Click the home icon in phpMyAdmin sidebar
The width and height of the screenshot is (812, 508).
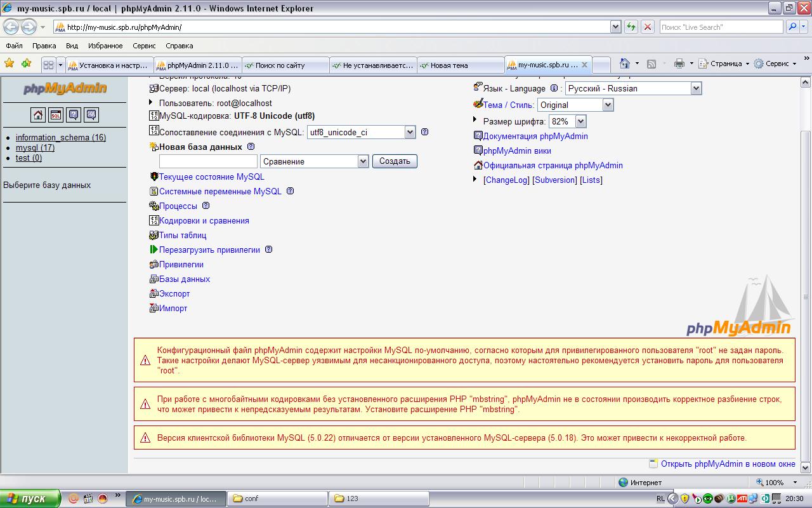coord(38,115)
